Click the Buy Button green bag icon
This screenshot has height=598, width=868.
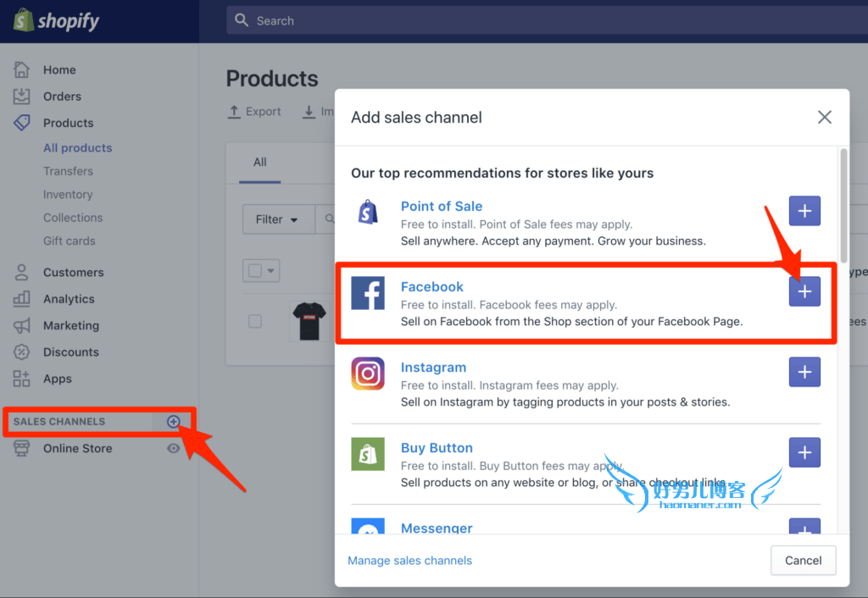(x=368, y=454)
